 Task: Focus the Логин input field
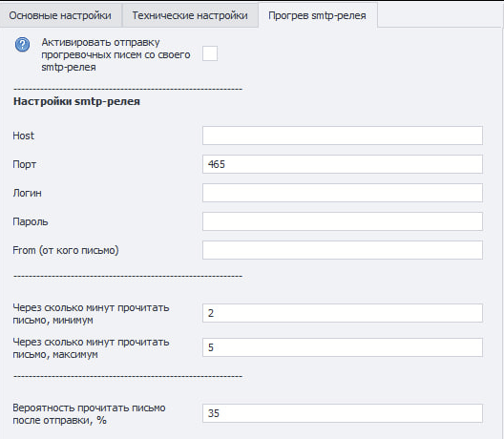[x=343, y=193]
